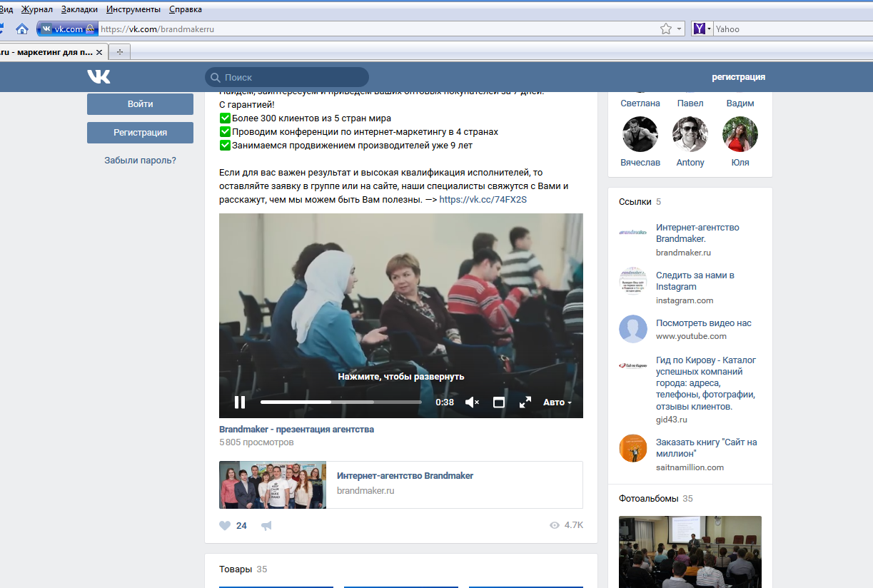Open the vk.cc/74FX2S short link
Viewport: 873px width, 588px height.
483,200
